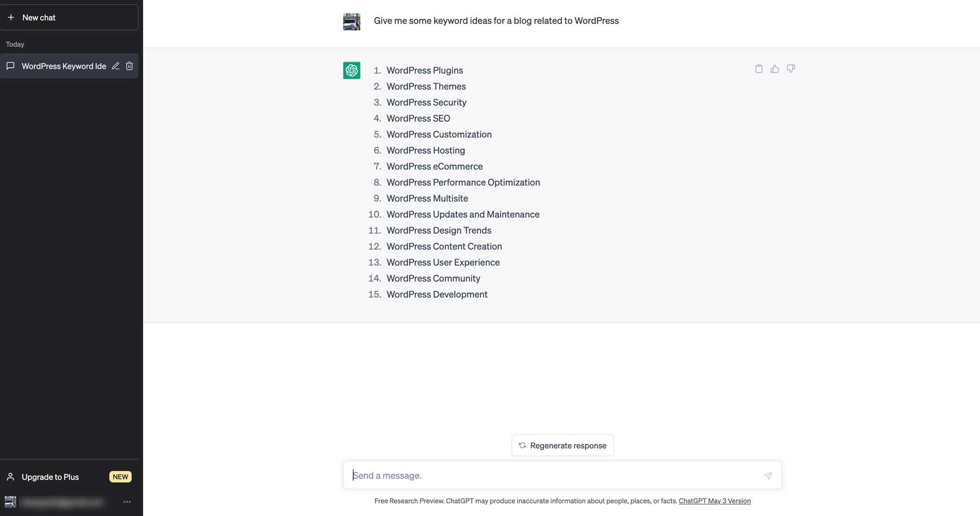The height and width of the screenshot is (516, 980).
Task: Click the plus icon for new chat
Action: click(x=11, y=17)
